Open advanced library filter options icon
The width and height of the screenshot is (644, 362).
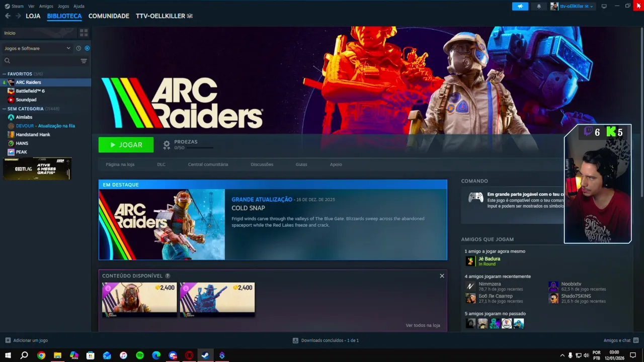tap(84, 61)
